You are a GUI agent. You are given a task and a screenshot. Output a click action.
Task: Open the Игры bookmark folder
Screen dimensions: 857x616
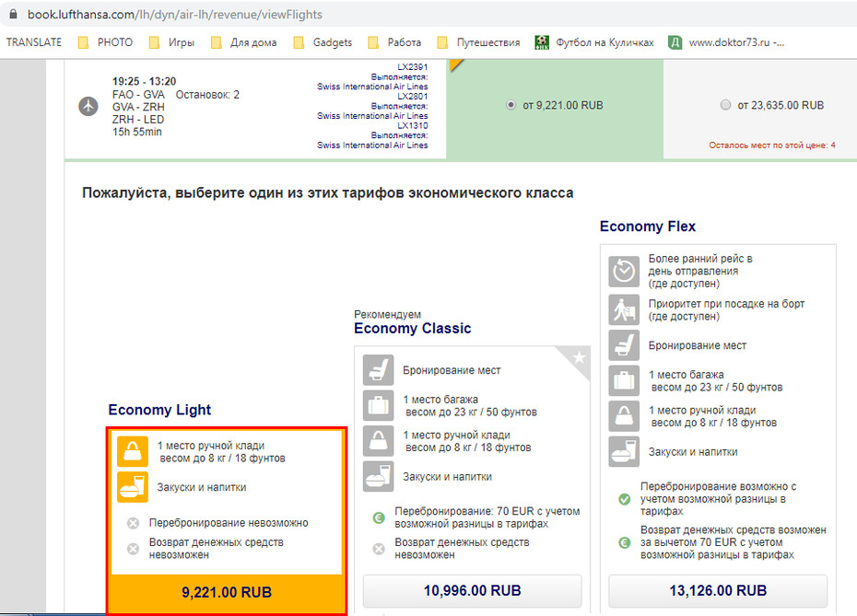point(171,42)
